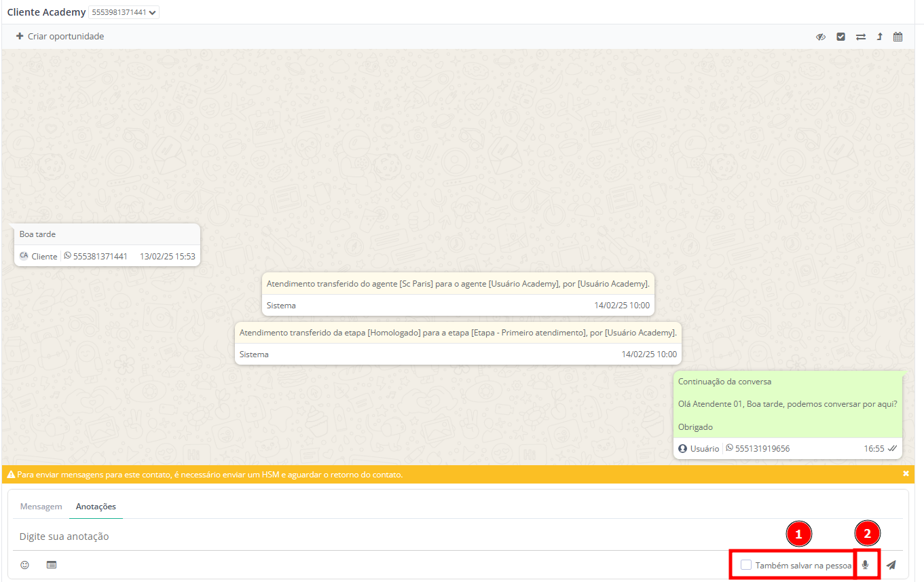Click the green 'Continuação da conversa' message
This screenshot has height=582, width=924.
click(x=788, y=404)
